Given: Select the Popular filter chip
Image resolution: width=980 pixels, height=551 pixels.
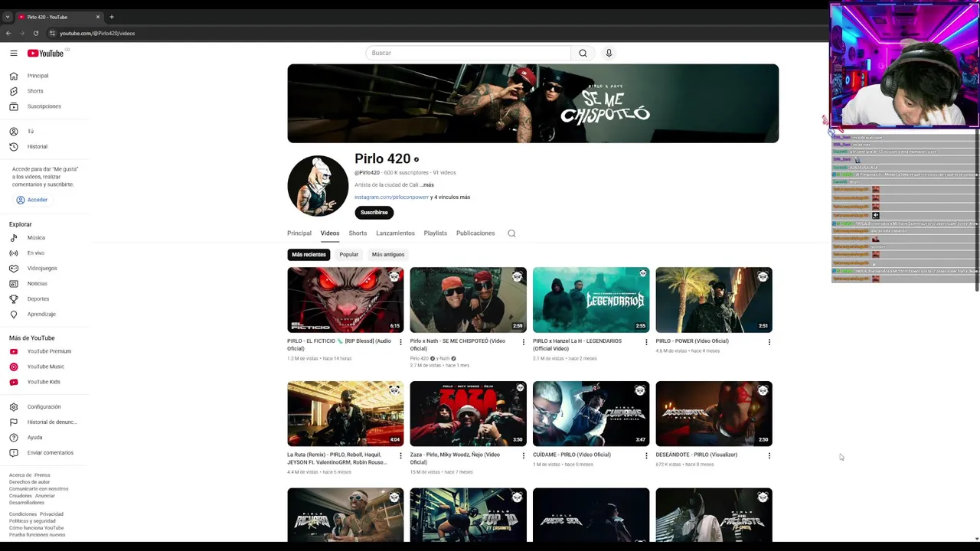Looking at the screenshot, I should click(x=349, y=254).
